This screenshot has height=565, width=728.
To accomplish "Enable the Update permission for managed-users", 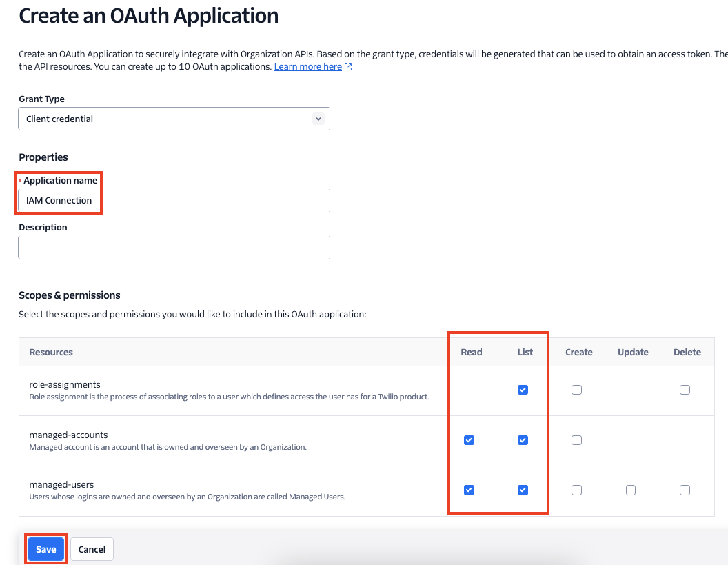I will (631, 490).
